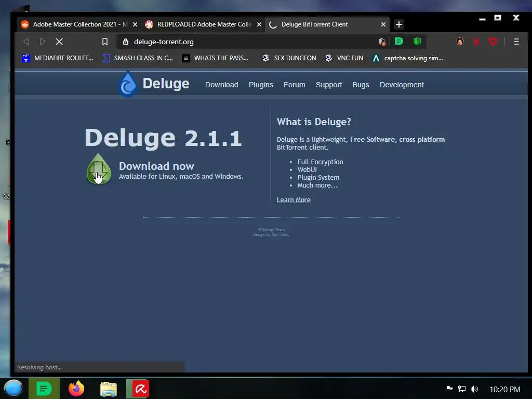Open the Support nav menu item
This screenshot has height=399, width=532.
tap(329, 85)
